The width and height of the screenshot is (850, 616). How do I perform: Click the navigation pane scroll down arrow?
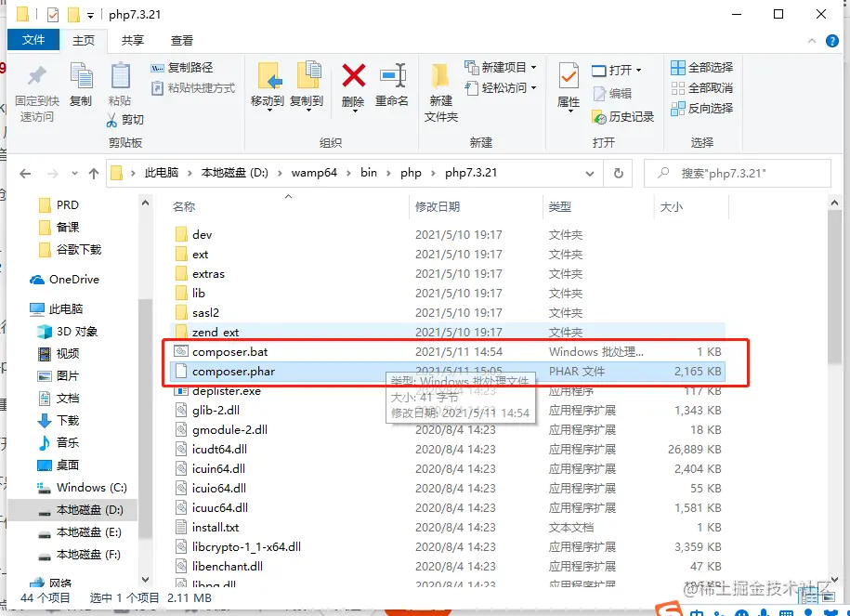[145, 580]
